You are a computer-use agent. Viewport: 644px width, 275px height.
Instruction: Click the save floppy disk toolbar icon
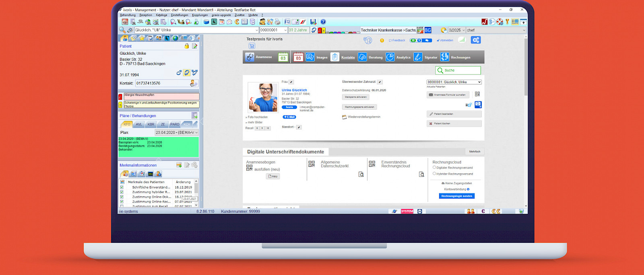click(x=313, y=22)
